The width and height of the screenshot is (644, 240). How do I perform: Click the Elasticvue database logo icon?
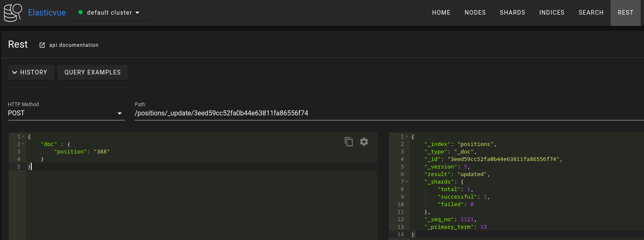coord(13,13)
